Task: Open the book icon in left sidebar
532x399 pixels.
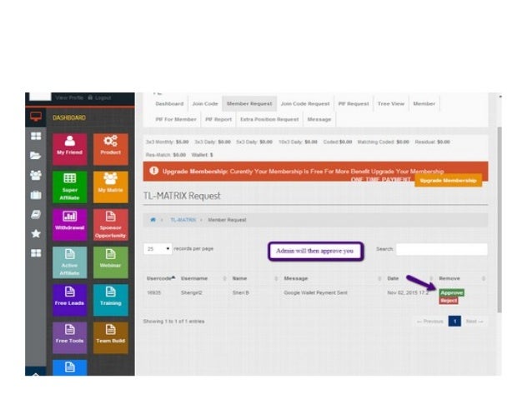Action: pyautogui.click(x=36, y=214)
